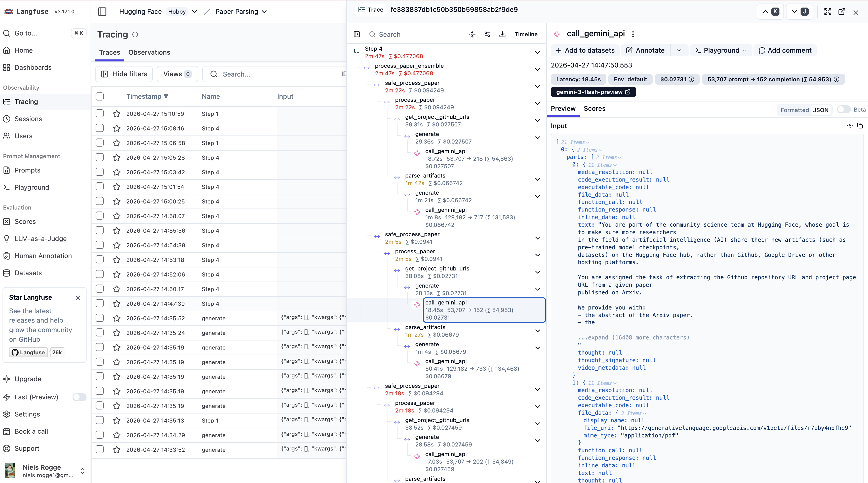
Task: Check the 15:10:59 Step 1 row checkbox
Action: (x=100, y=114)
